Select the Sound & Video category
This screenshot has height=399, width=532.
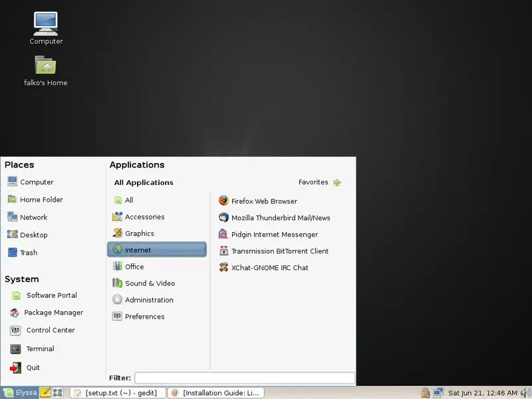point(157,283)
